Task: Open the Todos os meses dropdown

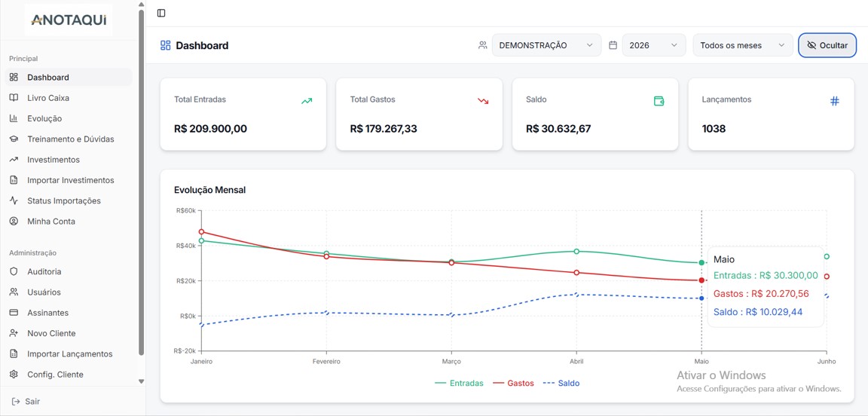Action: [742, 45]
